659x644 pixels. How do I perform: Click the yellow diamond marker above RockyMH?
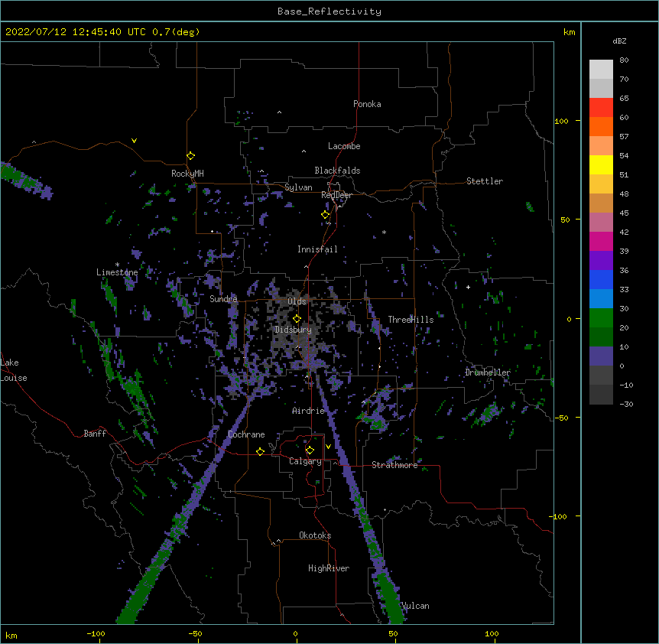pos(191,156)
